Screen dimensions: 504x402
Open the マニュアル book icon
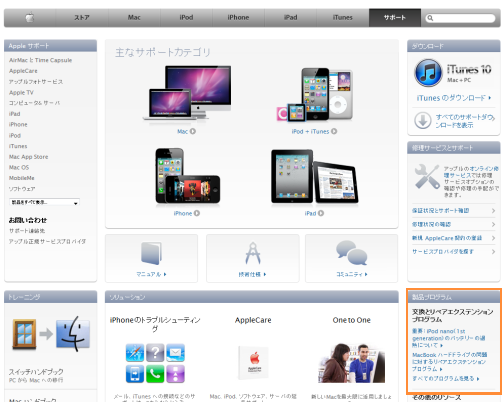coord(151,253)
